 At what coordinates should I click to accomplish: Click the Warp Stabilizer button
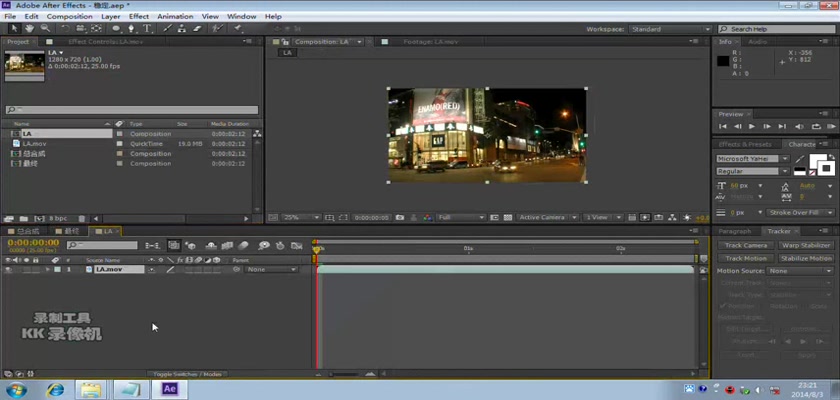pos(806,245)
